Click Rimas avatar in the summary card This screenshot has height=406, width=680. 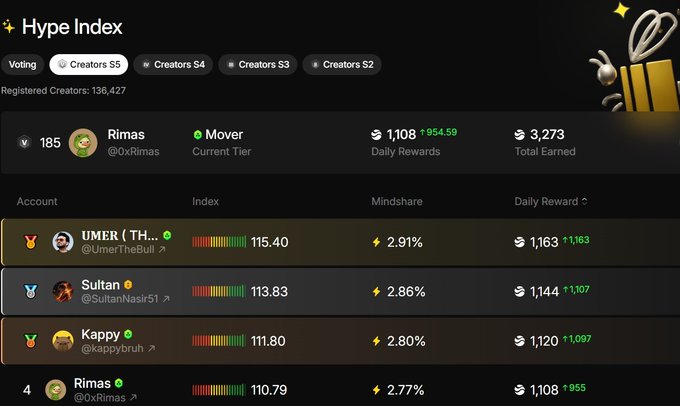coord(83,143)
